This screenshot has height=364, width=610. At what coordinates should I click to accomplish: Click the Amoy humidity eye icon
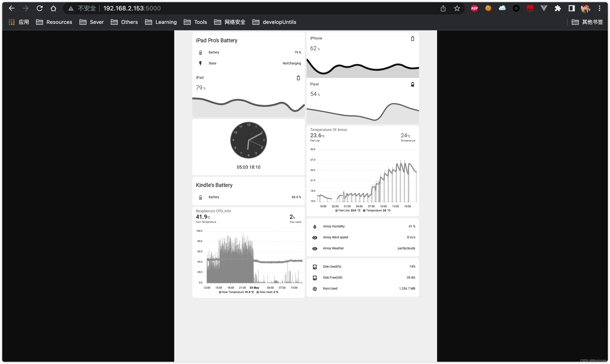pos(315,226)
